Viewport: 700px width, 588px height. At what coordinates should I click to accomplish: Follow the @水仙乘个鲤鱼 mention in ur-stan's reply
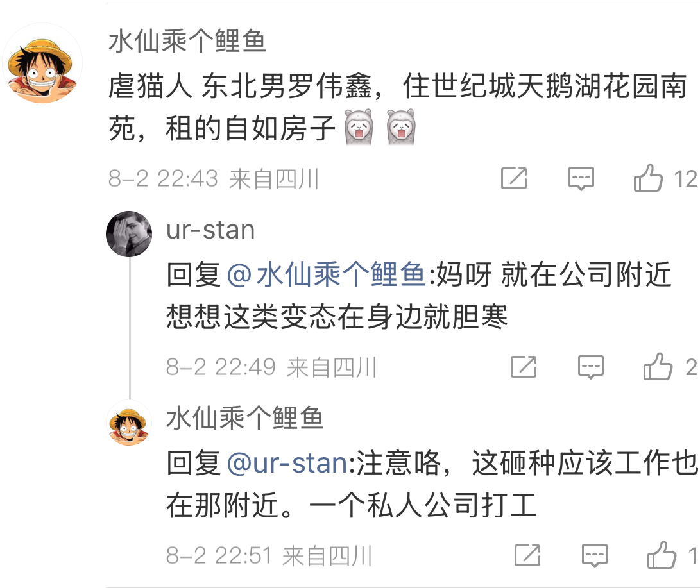[327, 276]
